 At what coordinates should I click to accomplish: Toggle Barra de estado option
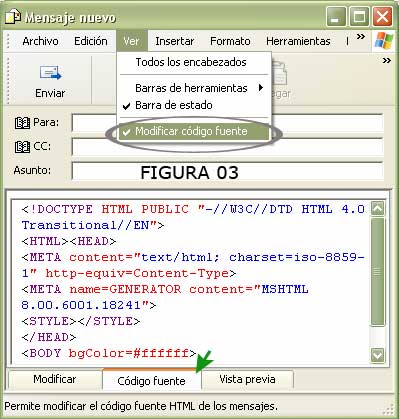pyautogui.click(x=194, y=105)
